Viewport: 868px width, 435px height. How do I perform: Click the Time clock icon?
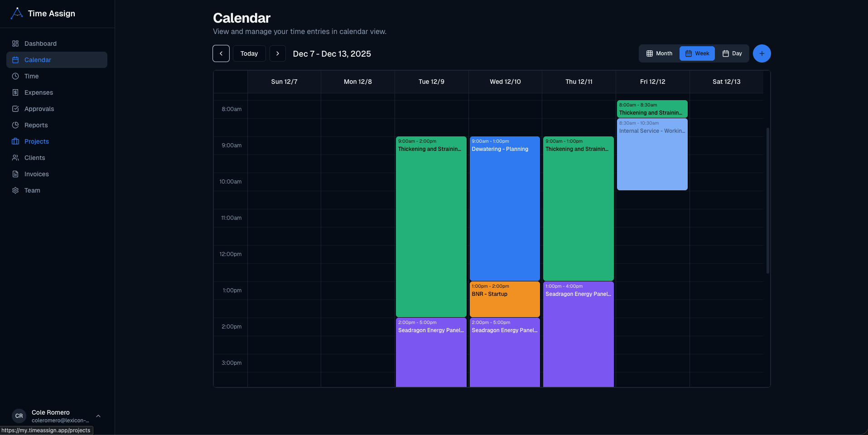pyautogui.click(x=15, y=76)
